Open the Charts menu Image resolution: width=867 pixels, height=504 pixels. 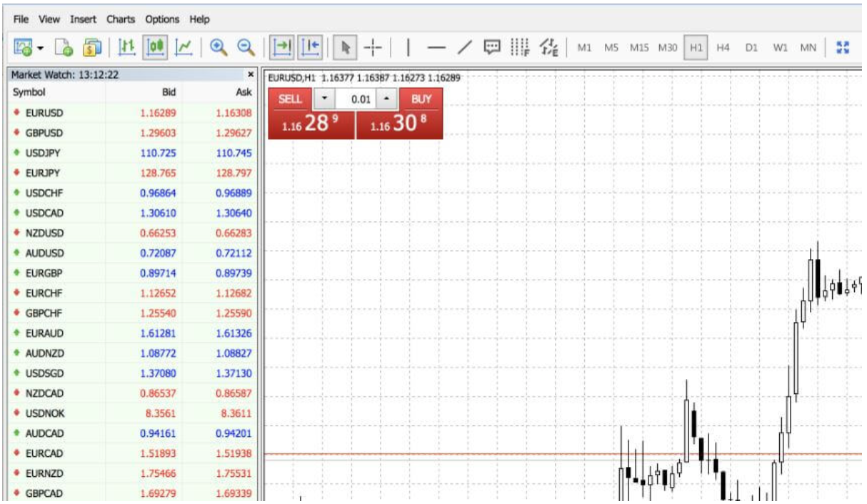tap(121, 19)
